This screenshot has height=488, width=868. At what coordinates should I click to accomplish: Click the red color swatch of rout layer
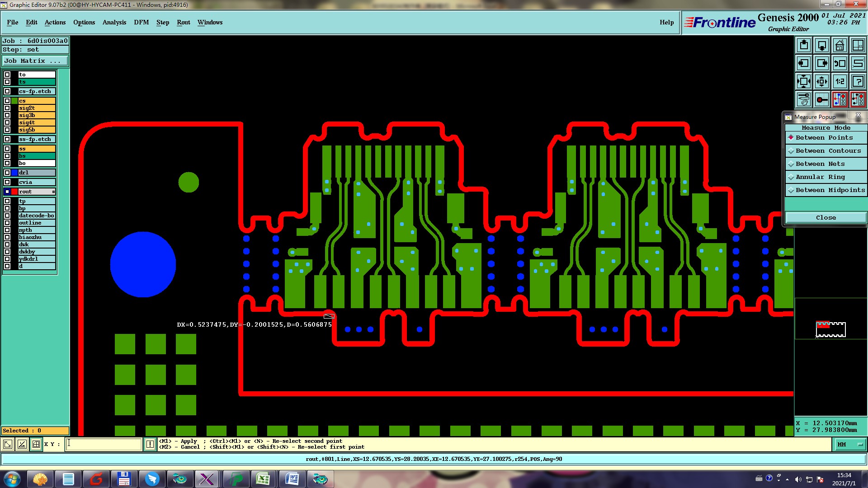14,192
